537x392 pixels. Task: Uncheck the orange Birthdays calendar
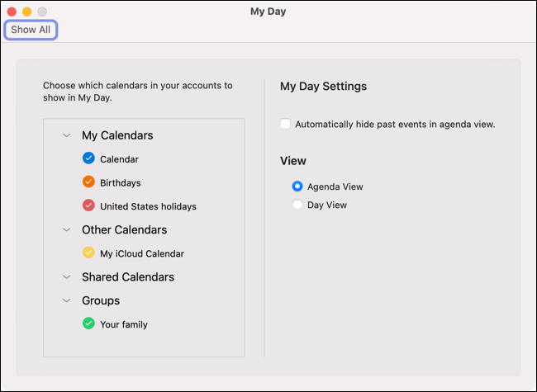pos(88,182)
